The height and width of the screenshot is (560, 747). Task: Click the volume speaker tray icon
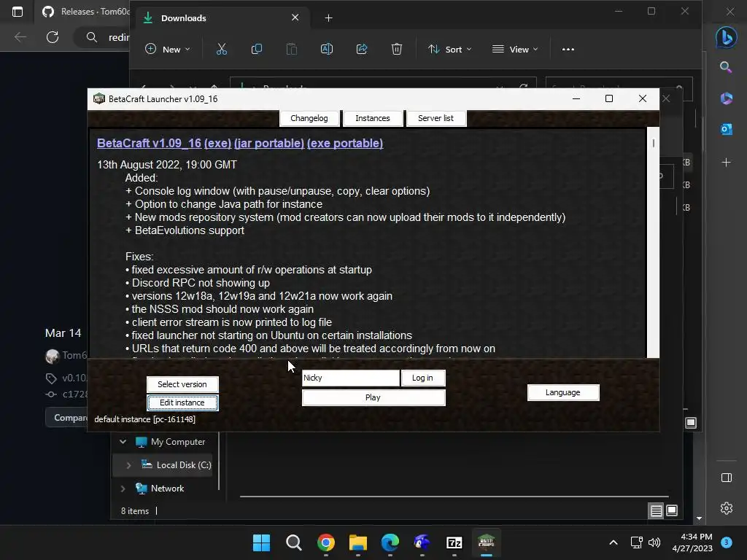point(654,542)
